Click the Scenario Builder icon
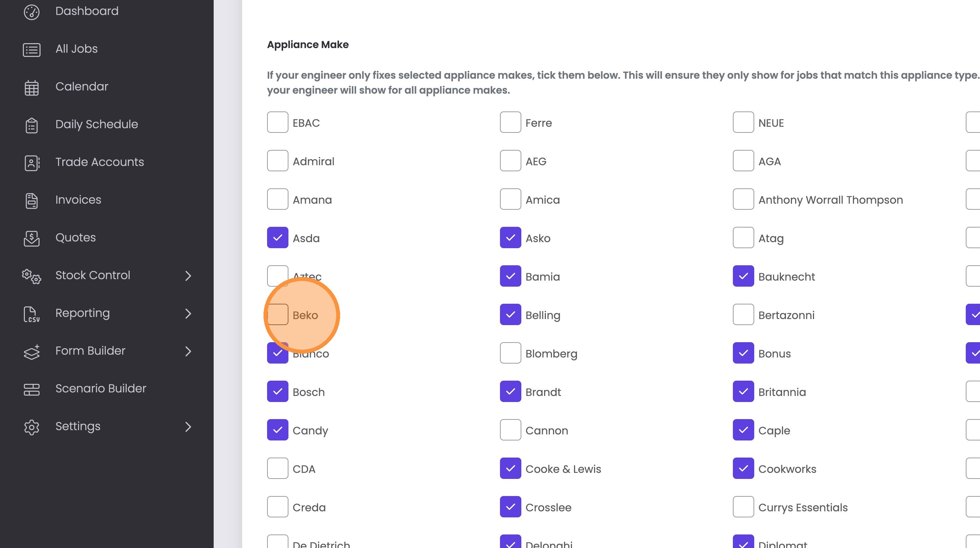980x548 pixels. click(32, 389)
